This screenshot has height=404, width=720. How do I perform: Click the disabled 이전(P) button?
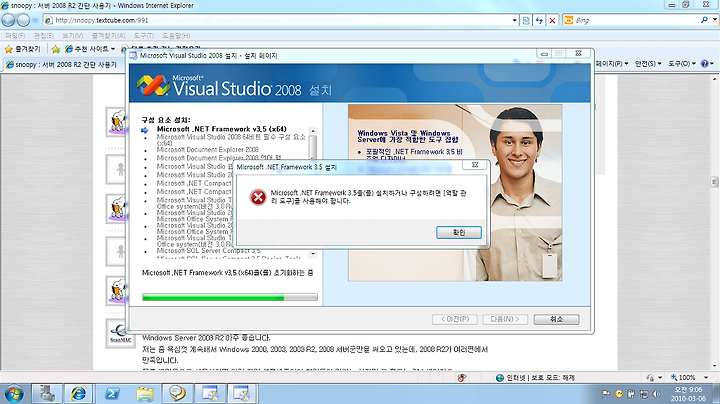[x=455, y=319]
